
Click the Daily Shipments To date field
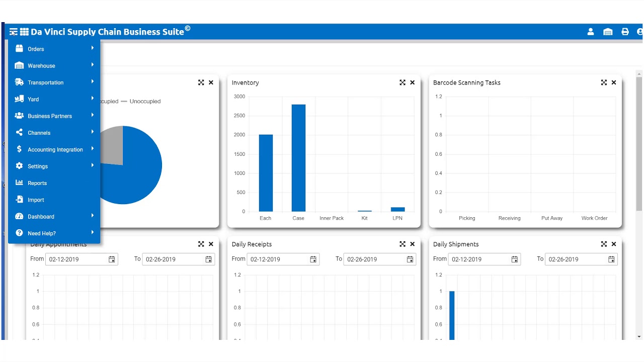581,259
